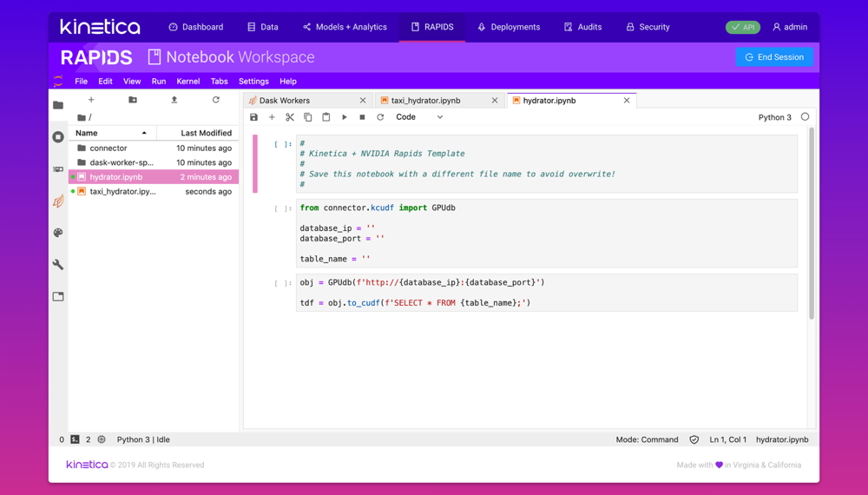The image size is (868, 495).
Task: Click the root folder breadcrumb icon
Action: [x=82, y=117]
